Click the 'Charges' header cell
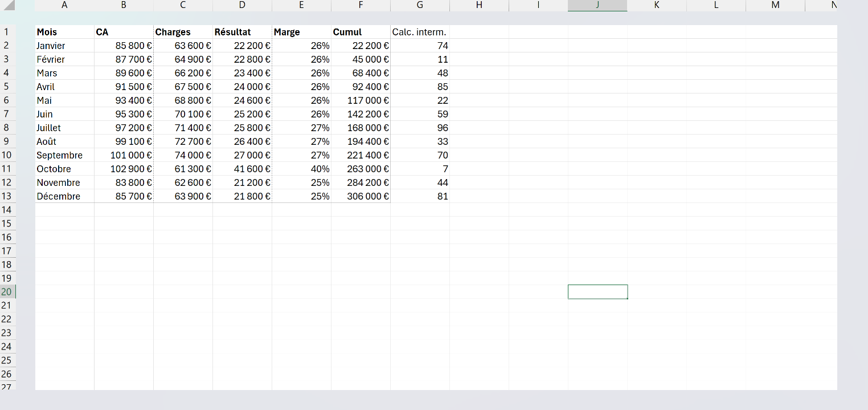Screen dimensions: 868x410 click(183, 32)
